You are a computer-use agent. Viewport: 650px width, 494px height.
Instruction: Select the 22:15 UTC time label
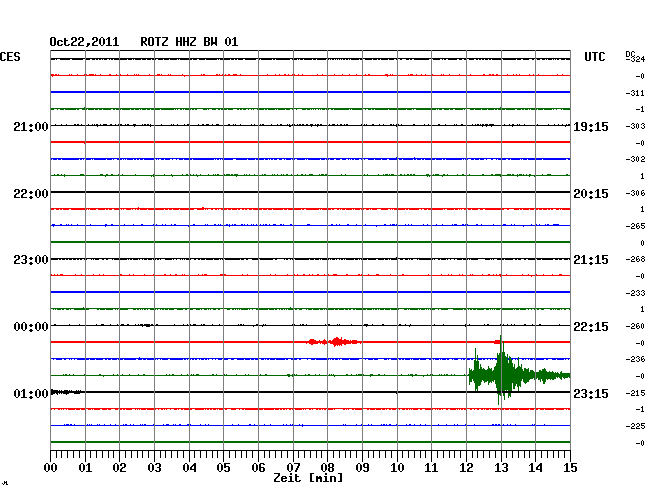click(x=591, y=327)
